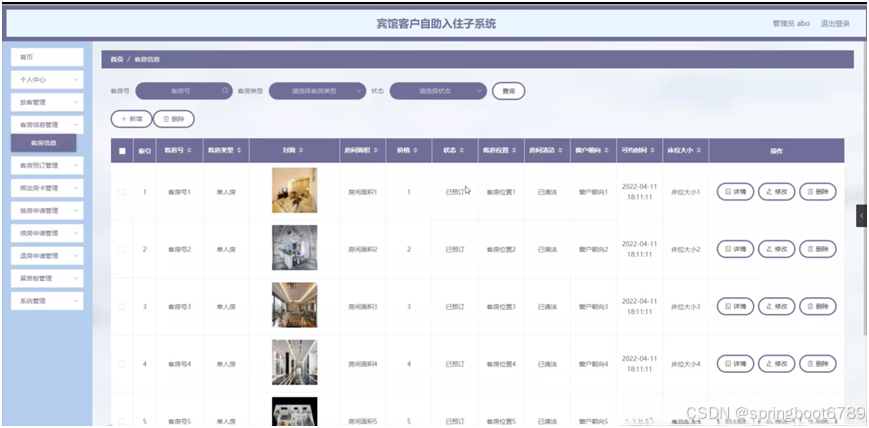Click the 房间面积1 cell
Image resolution: width=869 pixels, height=428 pixels.
pos(362,192)
